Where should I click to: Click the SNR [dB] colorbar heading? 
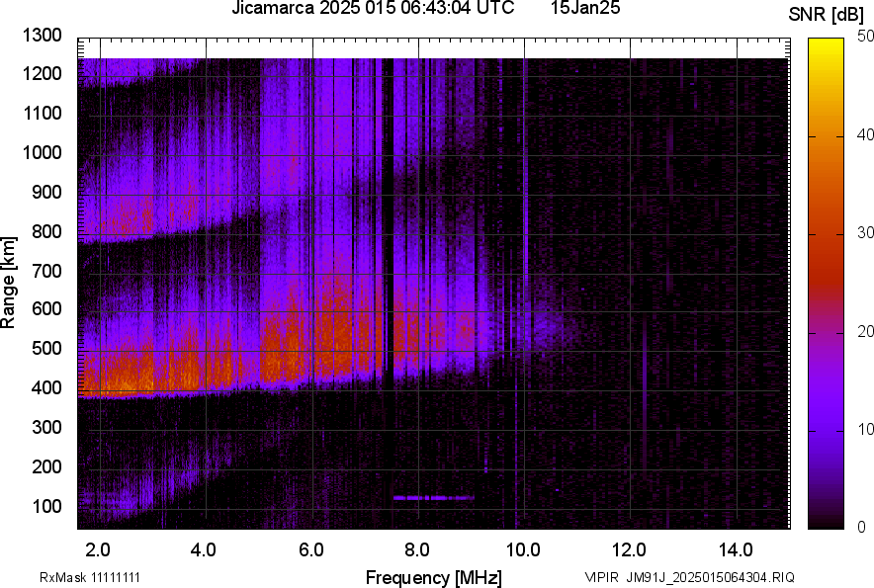(x=829, y=15)
